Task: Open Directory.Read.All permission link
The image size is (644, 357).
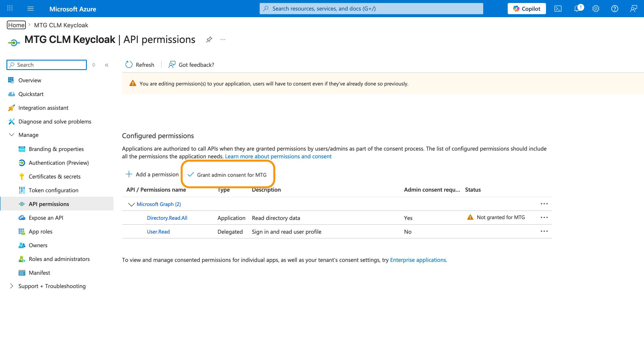Action: click(167, 218)
